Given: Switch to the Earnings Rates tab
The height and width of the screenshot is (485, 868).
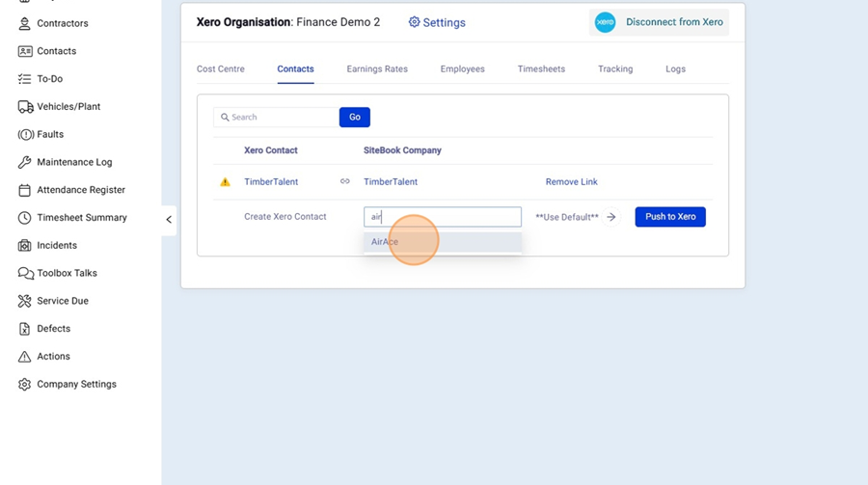Looking at the screenshot, I should (x=377, y=69).
